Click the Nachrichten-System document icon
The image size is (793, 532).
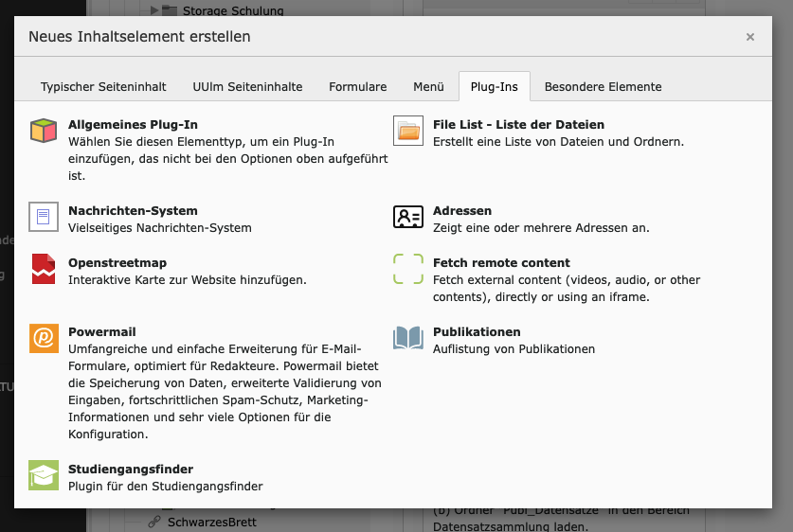pos(44,218)
